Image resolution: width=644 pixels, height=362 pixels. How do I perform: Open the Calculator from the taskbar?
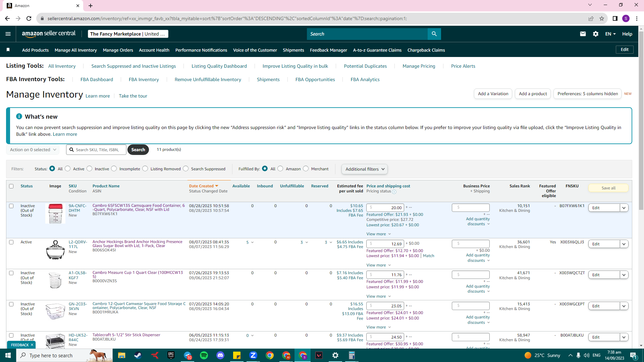[x=352, y=355]
